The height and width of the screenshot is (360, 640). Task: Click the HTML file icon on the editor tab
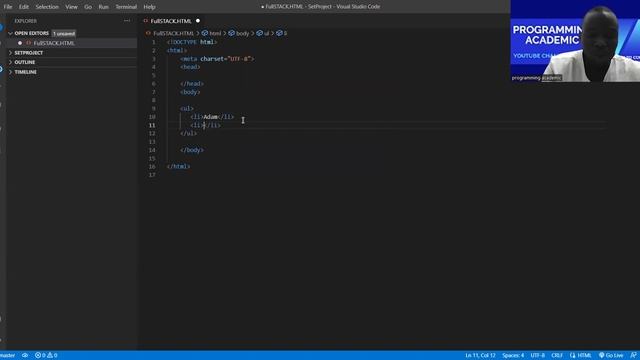(x=146, y=21)
